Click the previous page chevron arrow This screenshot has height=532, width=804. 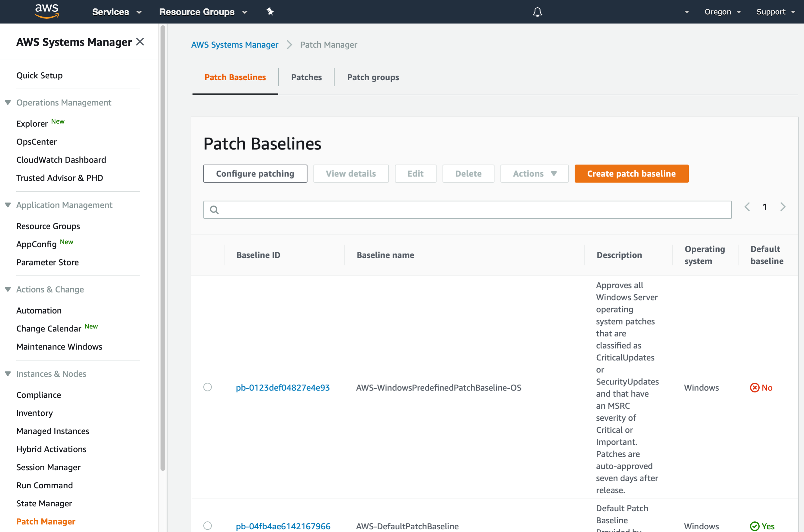coord(747,207)
